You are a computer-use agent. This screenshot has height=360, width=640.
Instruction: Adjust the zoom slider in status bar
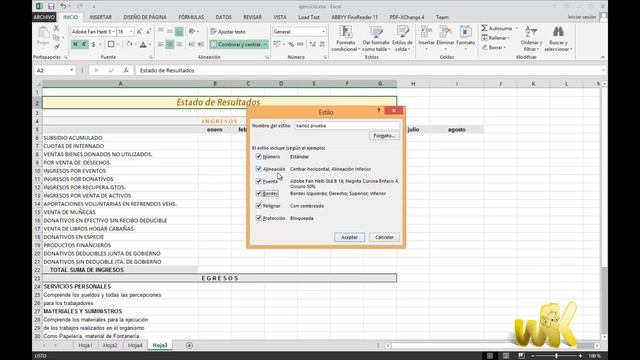click(556, 356)
